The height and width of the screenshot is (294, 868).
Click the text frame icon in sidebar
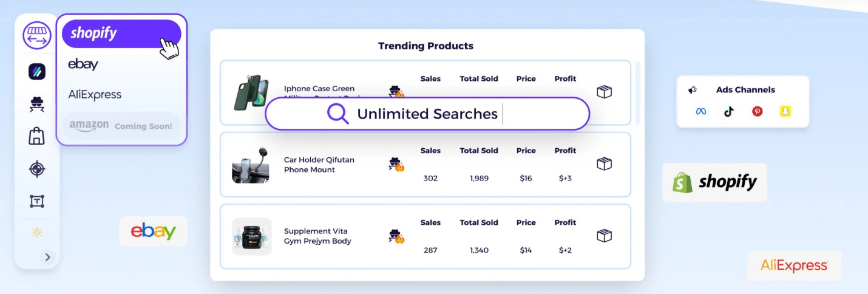pyautogui.click(x=37, y=201)
